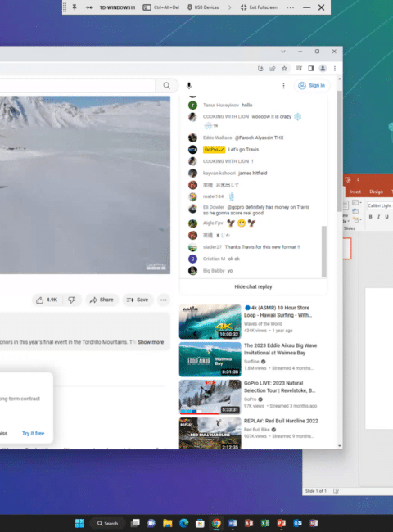Pin the remote session toolbar

pos(75,7)
